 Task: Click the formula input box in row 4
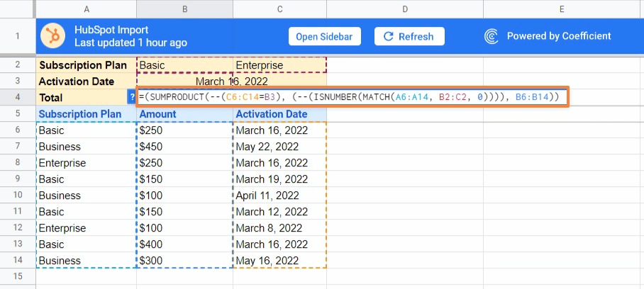tap(352, 96)
